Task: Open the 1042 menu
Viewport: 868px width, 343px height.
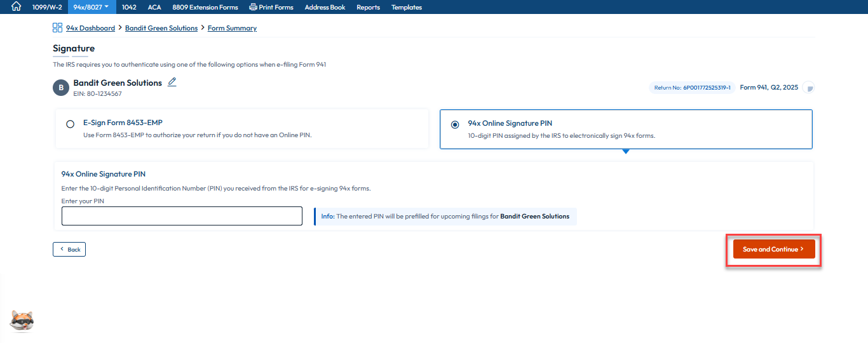Action: coord(130,7)
